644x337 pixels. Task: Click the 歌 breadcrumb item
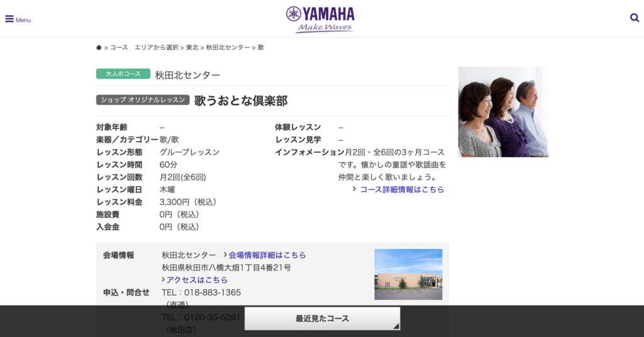point(261,48)
